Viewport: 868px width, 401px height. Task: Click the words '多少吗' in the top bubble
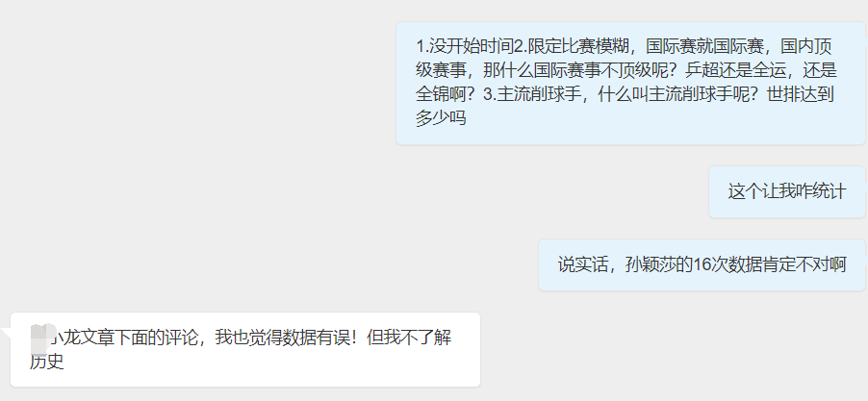441,118
